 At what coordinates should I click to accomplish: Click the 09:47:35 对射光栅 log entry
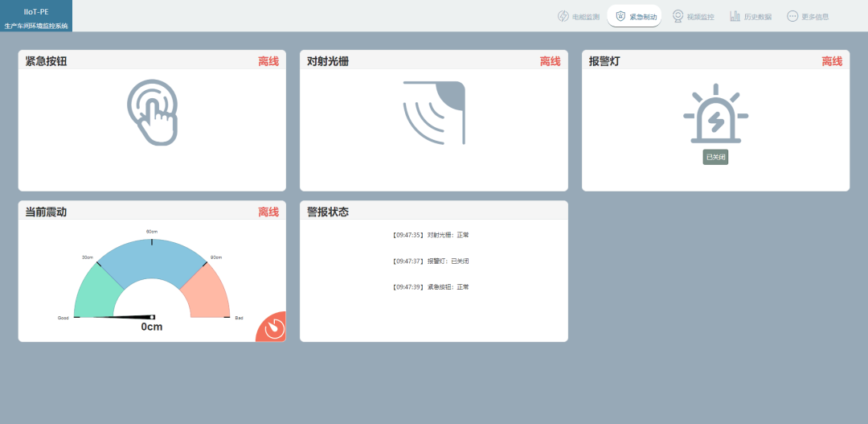coord(430,235)
